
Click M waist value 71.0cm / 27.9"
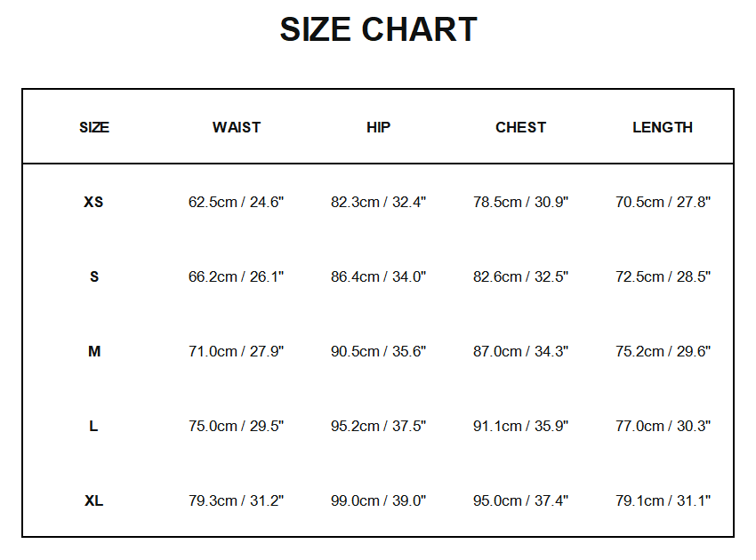[236, 351]
